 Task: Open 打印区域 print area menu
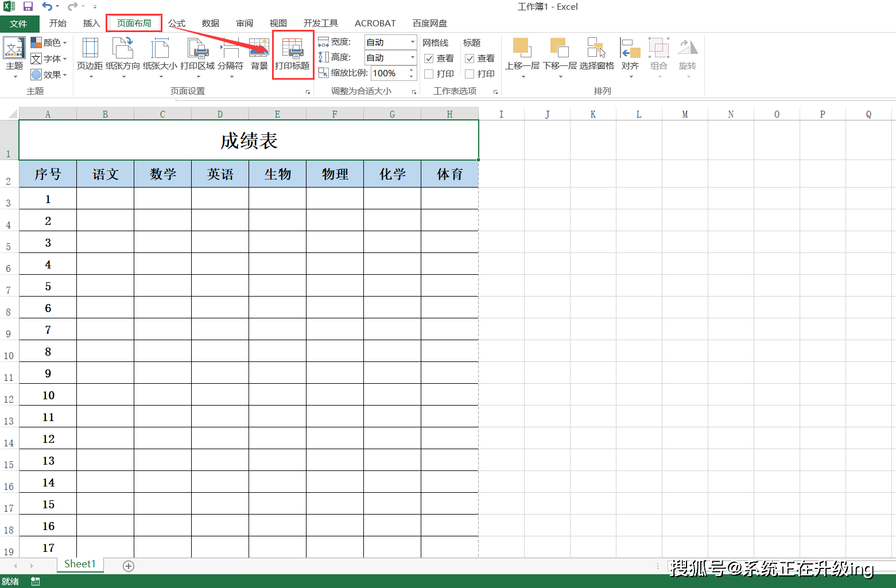click(x=197, y=57)
